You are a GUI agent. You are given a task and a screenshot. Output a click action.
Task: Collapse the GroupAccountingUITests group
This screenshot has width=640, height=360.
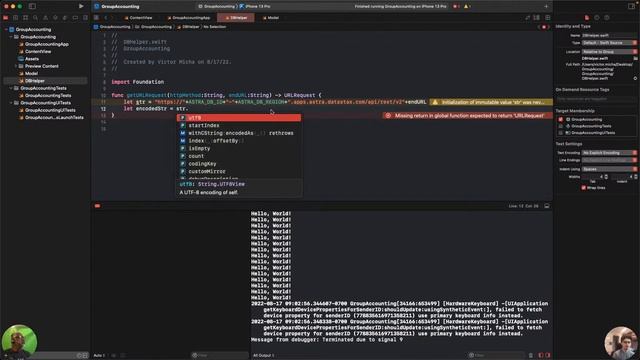coord(11,103)
